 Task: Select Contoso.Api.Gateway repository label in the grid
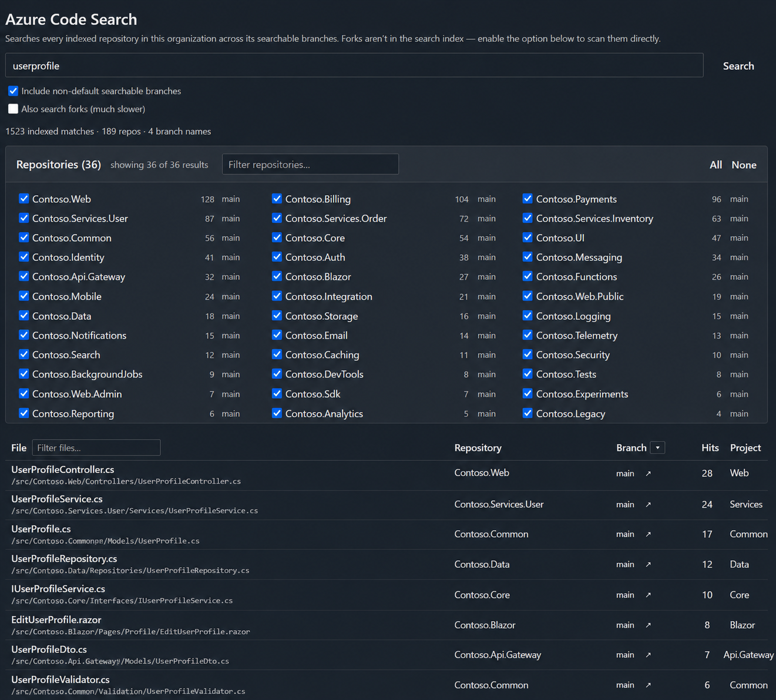79,277
